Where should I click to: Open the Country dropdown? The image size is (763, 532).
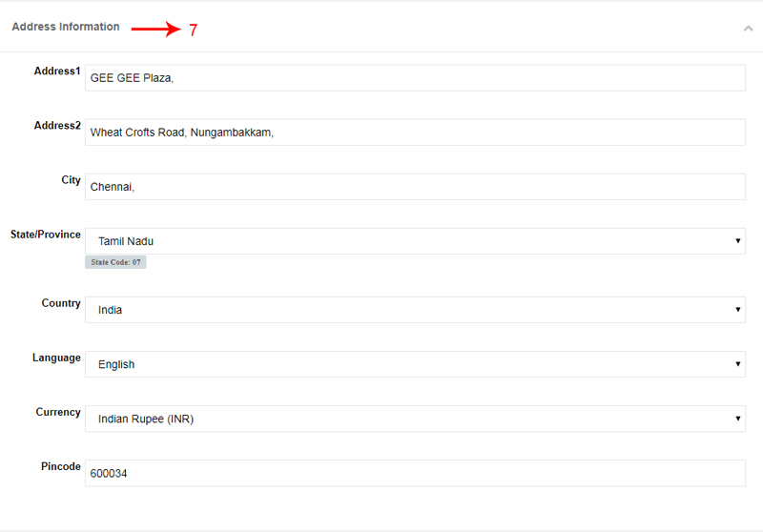pyautogui.click(x=415, y=310)
